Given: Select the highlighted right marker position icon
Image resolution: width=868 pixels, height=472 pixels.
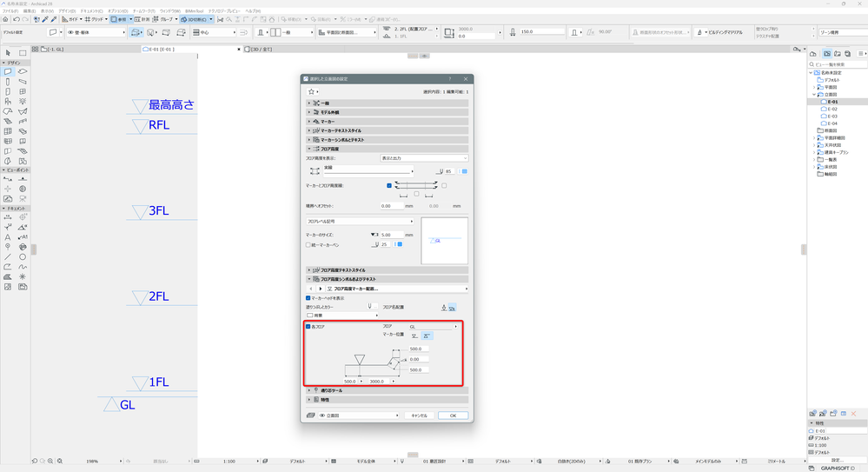Looking at the screenshot, I should [427, 336].
